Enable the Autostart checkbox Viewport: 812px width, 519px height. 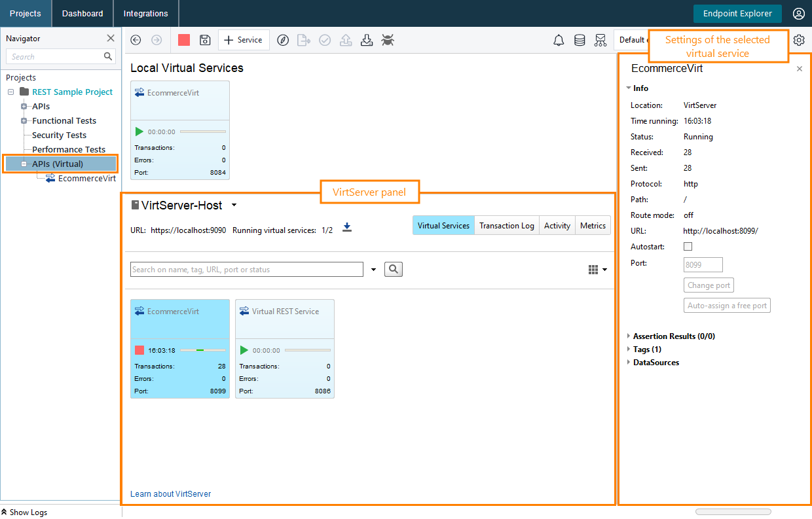(688, 247)
